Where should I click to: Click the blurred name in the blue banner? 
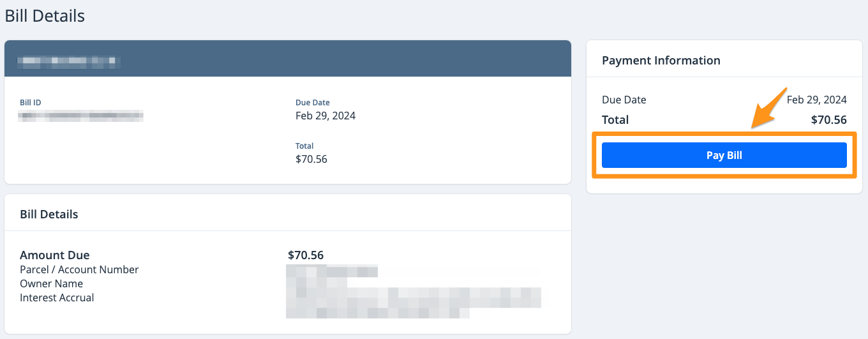(69, 62)
